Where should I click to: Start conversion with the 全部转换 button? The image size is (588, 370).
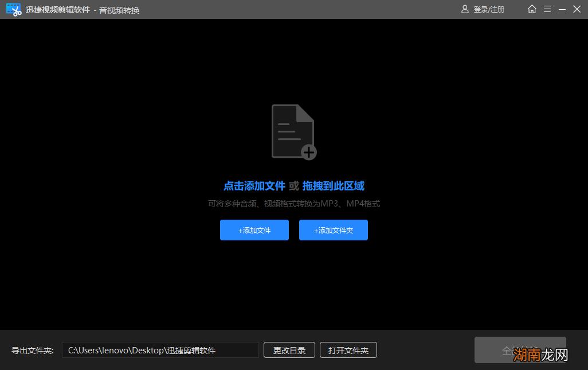click(x=520, y=350)
